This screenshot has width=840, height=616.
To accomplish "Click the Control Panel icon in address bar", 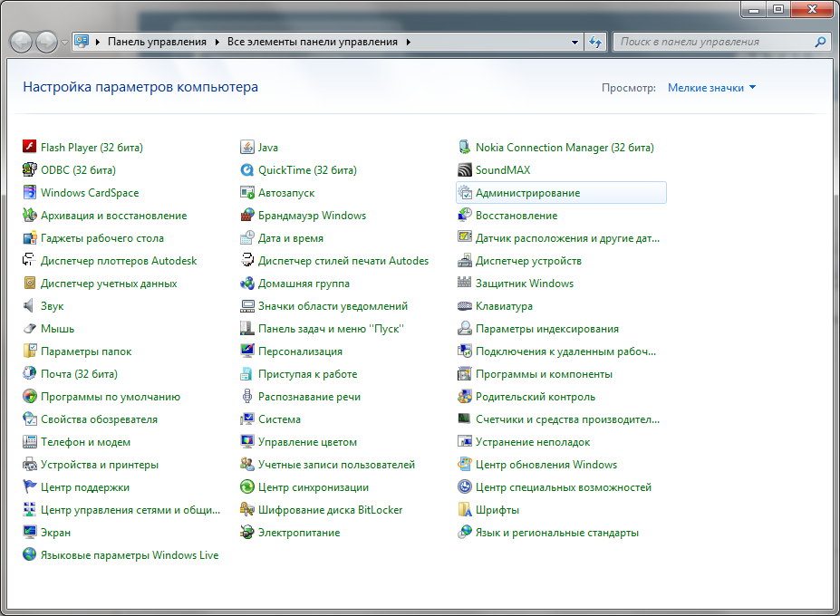I will pyautogui.click(x=82, y=42).
